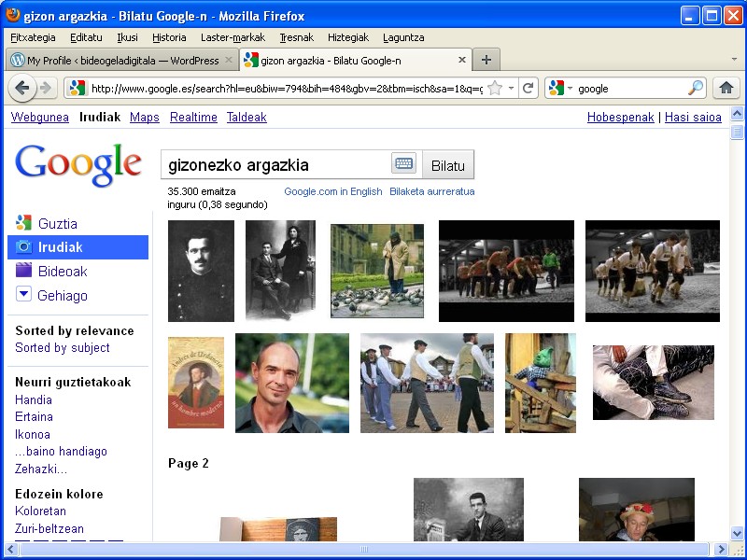Open the on-screen keyboard in Google search box

coord(403,164)
